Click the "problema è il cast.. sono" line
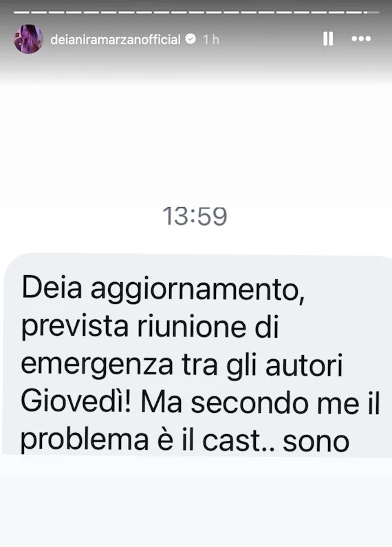This screenshot has height=547, width=392. 185,440
